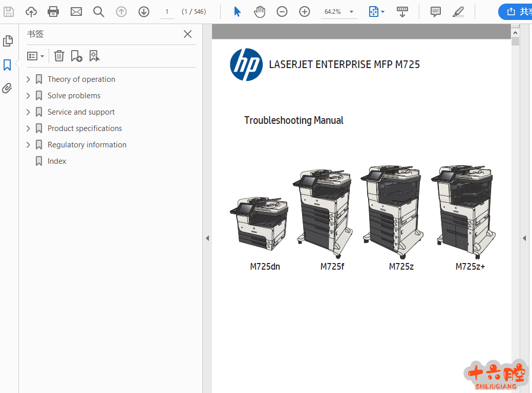Image resolution: width=532 pixels, height=393 pixels.
Task: Open the search magnifier tool
Action: coord(98,11)
